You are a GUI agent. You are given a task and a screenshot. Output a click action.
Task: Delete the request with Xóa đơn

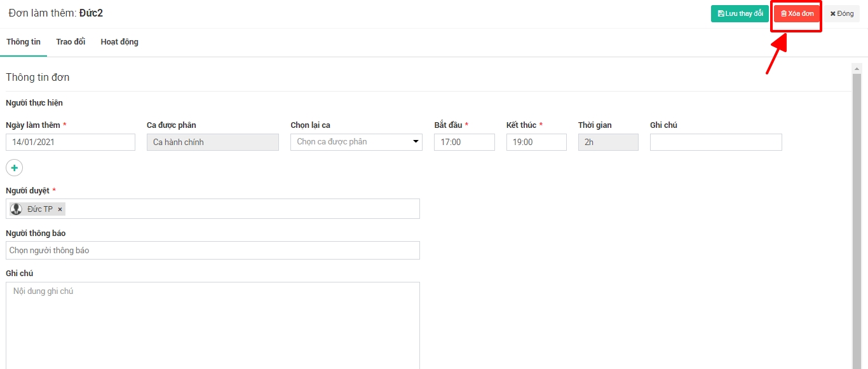797,13
